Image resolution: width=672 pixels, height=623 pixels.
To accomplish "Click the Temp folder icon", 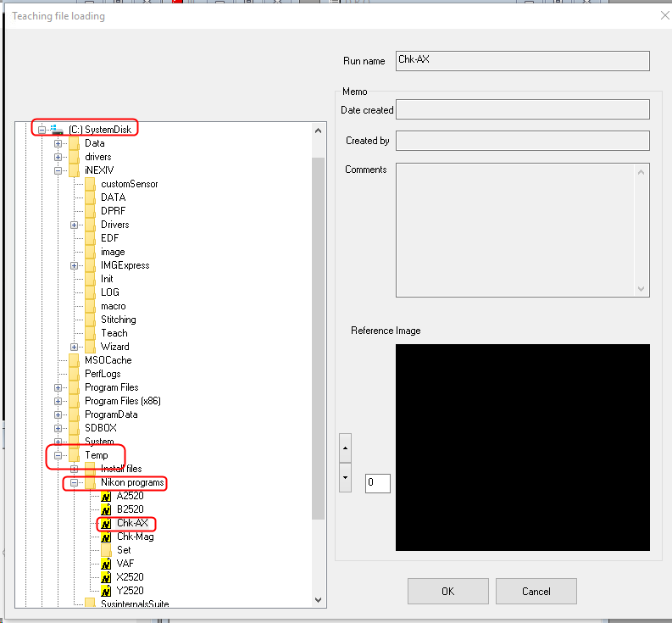I will tap(74, 455).
